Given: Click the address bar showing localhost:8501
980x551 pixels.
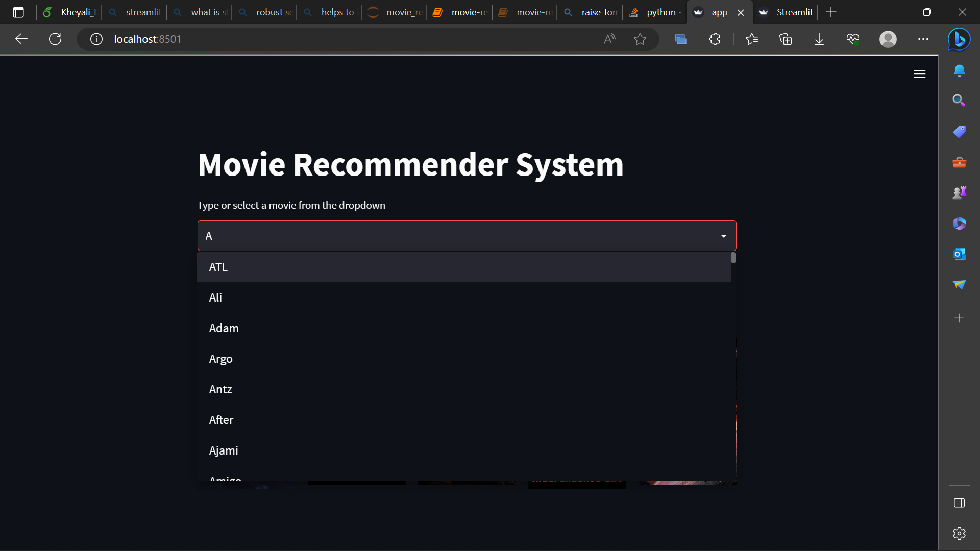Looking at the screenshot, I should (148, 39).
